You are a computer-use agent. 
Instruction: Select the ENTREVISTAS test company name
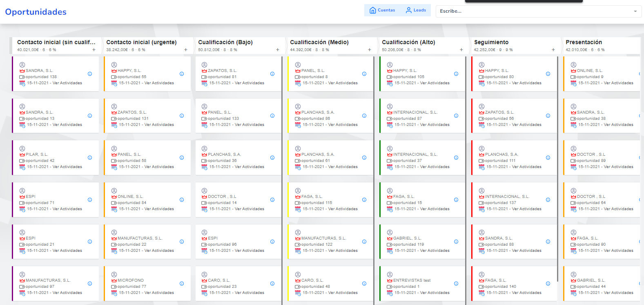412,280
